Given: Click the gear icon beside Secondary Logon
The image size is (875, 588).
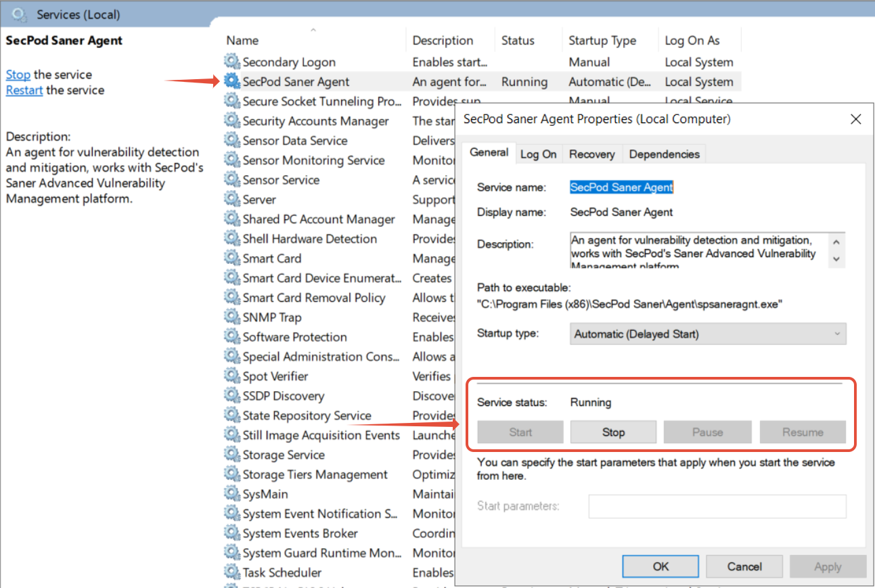Looking at the screenshot, I should click(232, 62).
